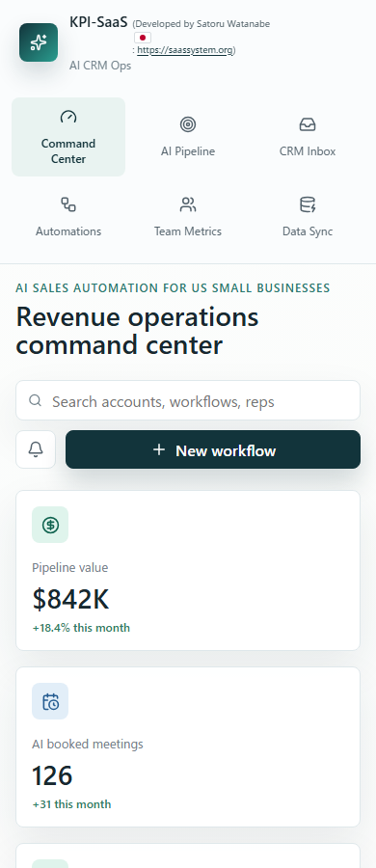Focus the search accounts, workflows, reps field
Image resolution: width=376 pixels, height=868 pixels.
pyautogui.click(x=188, y=400)
